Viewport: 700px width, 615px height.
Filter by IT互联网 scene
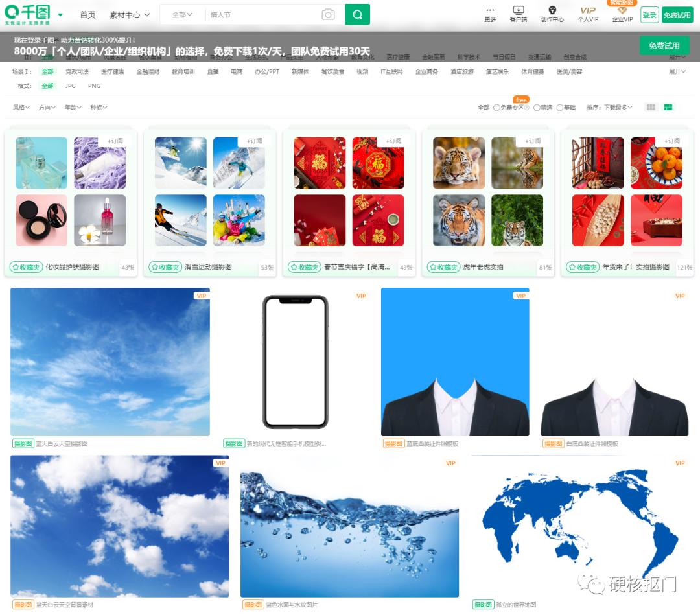391,71
